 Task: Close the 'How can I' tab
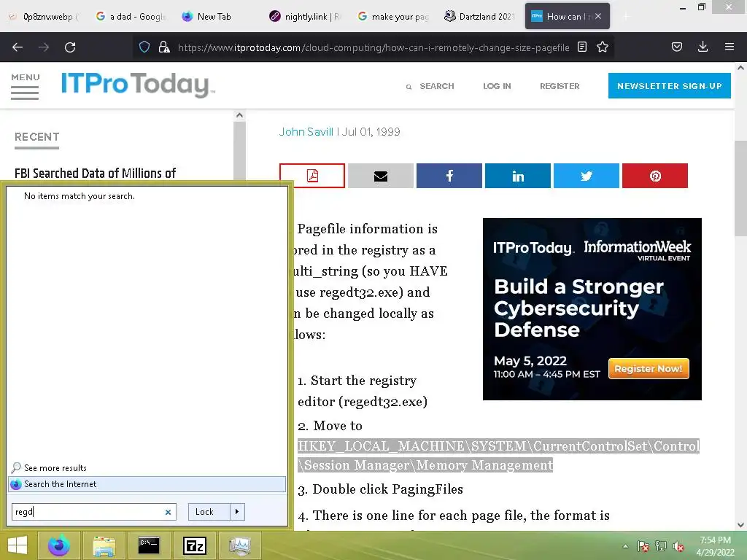point(598,16)
